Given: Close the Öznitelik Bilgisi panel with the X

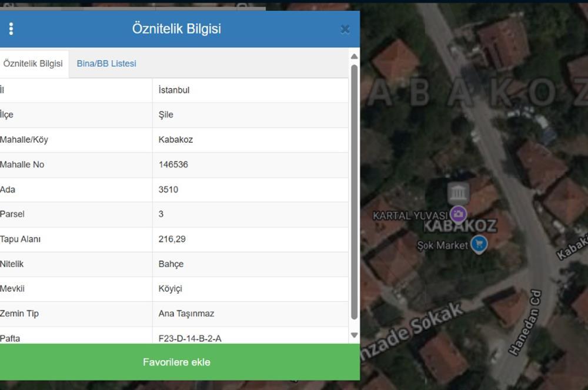Looking at the screenshot, I should pos(345,28).
